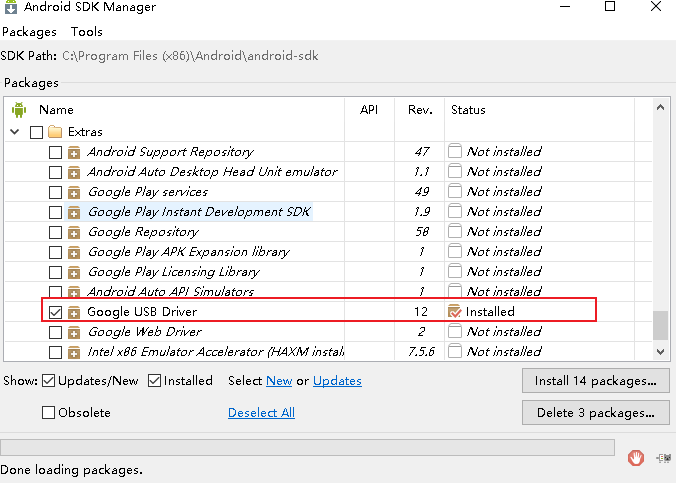Viewport: 676px width, 483px height.
Task: Click Install 14 packages button
Action: (596, 381)
